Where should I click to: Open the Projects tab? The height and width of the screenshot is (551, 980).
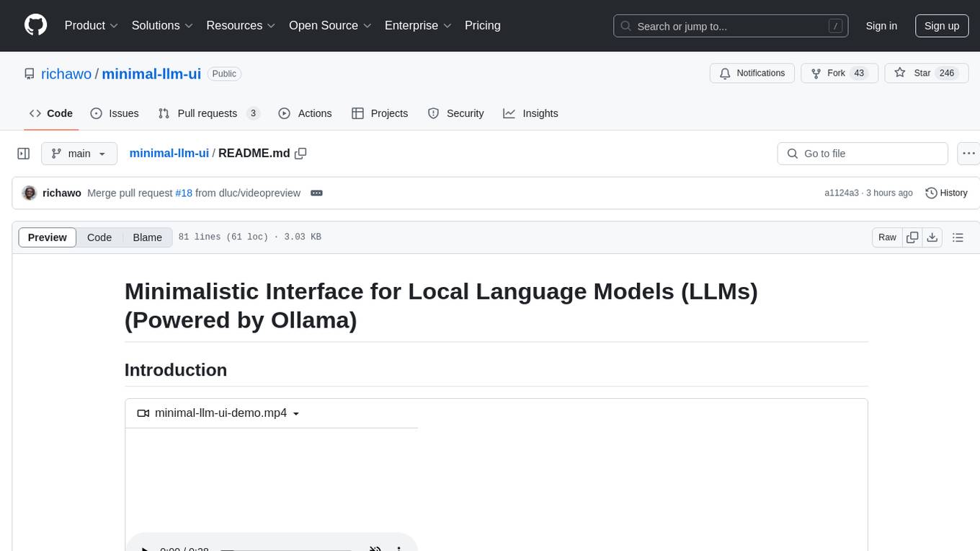(380, 113)
